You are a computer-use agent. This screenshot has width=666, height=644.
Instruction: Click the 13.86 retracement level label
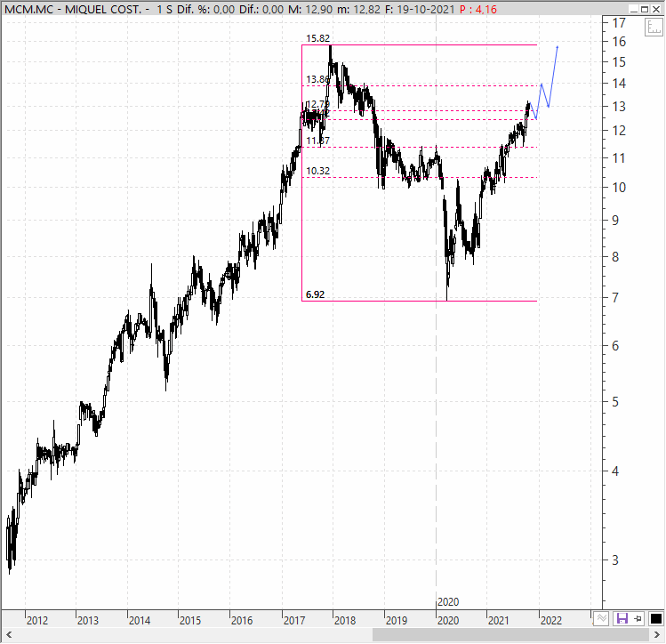point(317,79)
